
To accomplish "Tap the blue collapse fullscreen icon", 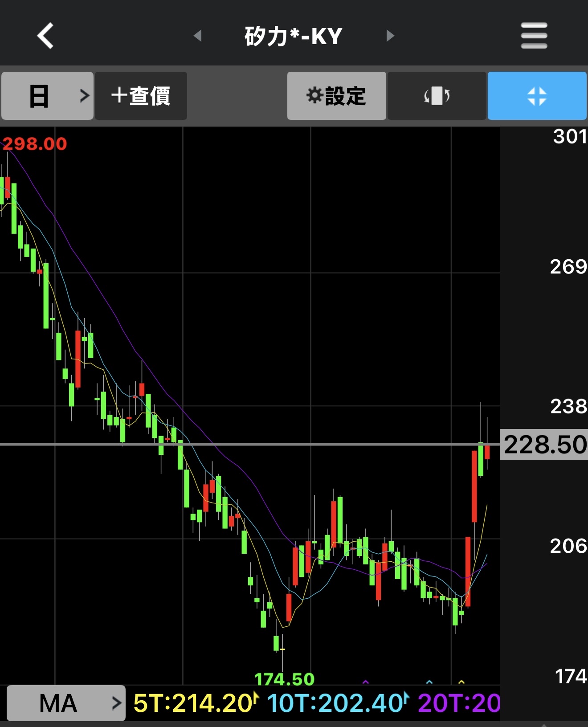I will pyautogui.click(x=537, y=96).
